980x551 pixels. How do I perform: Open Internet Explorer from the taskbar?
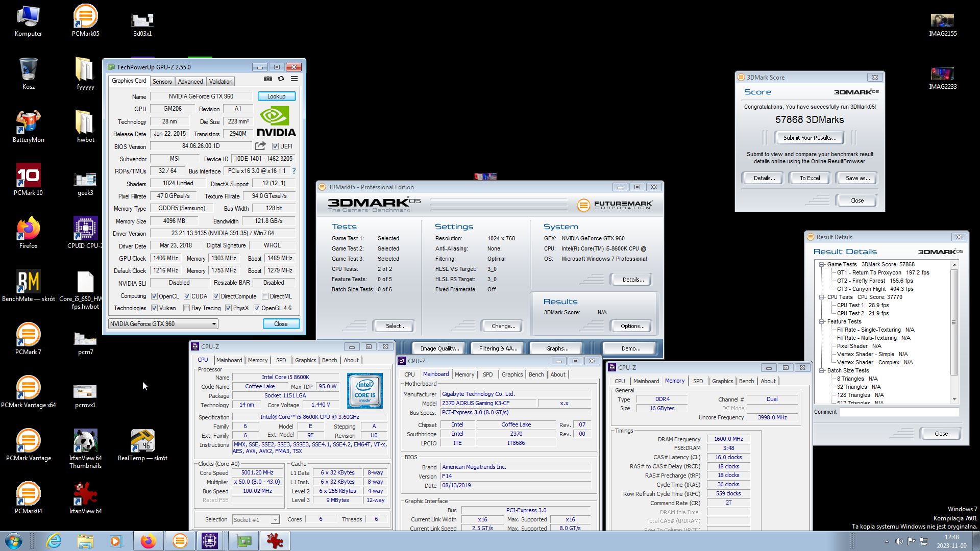pos(54,541)
